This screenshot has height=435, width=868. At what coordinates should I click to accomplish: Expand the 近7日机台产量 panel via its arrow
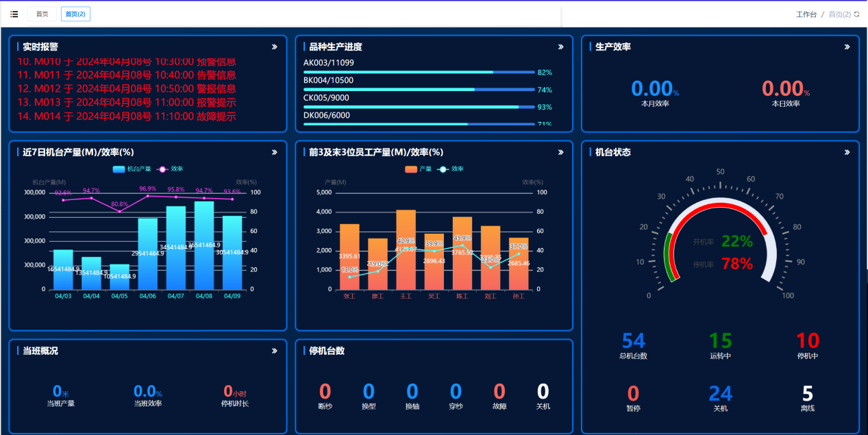(x=275, y=153)
